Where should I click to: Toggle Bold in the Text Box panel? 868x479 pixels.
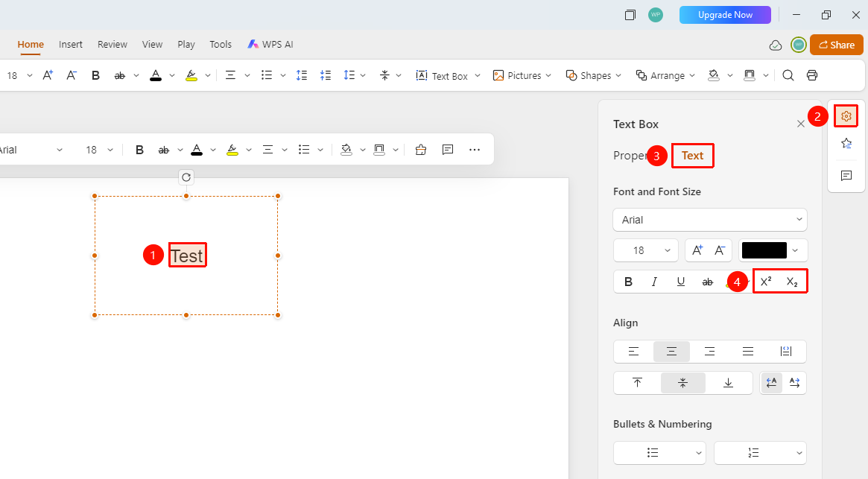628,282
